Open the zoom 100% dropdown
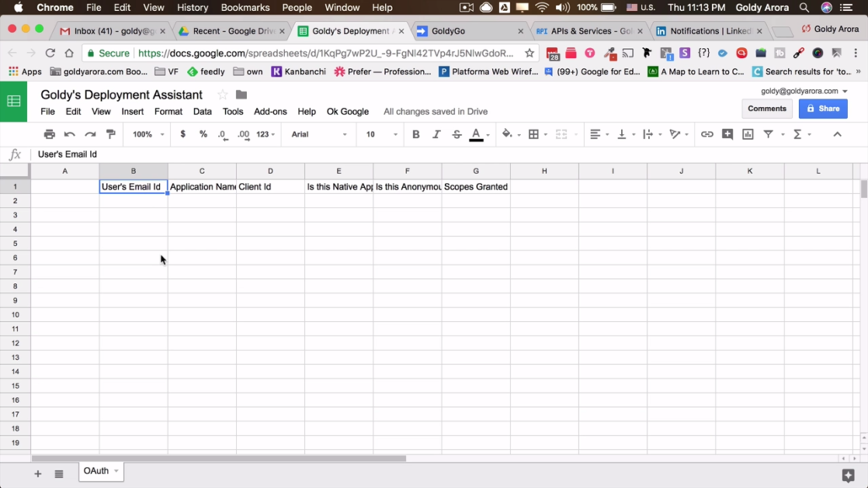Viewport: 868px width, 488px height. [147, 134]
